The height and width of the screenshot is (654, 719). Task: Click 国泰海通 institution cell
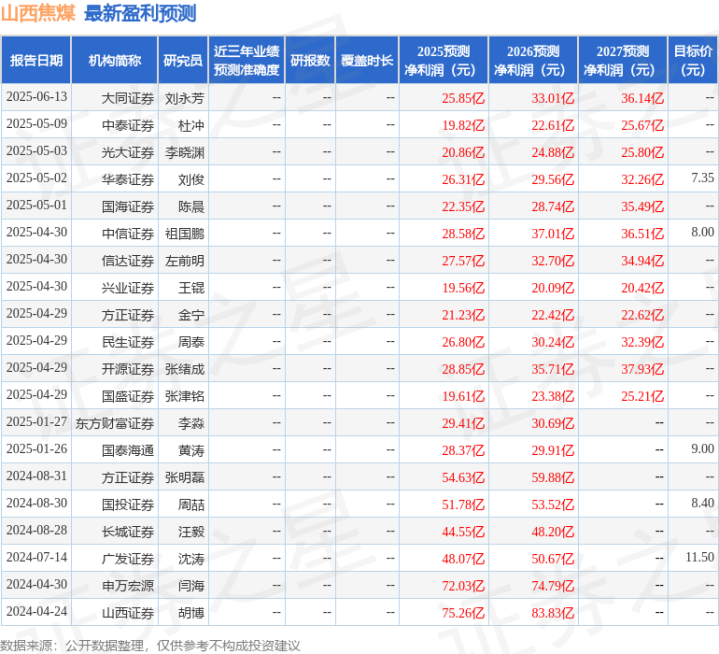pos(127,450)
